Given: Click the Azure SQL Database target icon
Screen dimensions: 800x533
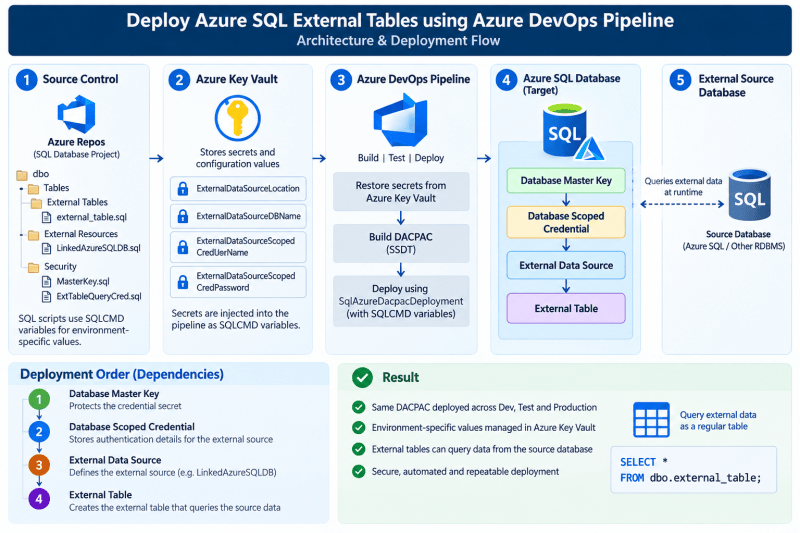Looking at the screenshot, I should pos(571,132).
